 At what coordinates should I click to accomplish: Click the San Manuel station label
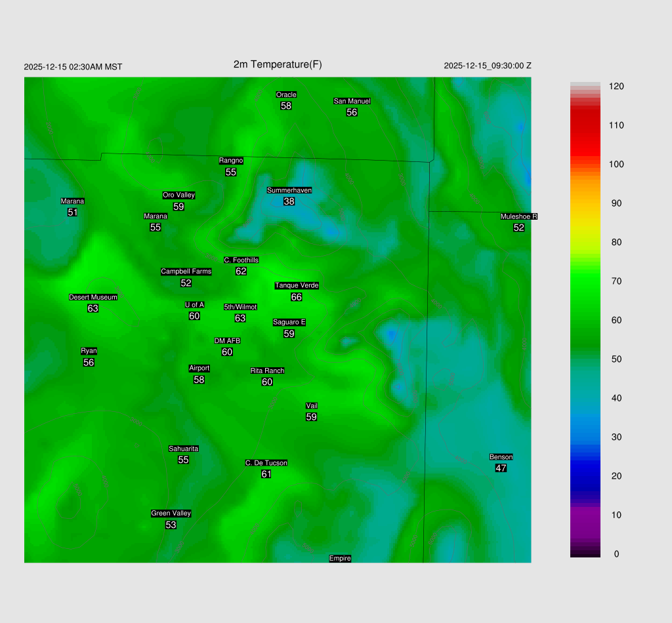pos(352,101)
